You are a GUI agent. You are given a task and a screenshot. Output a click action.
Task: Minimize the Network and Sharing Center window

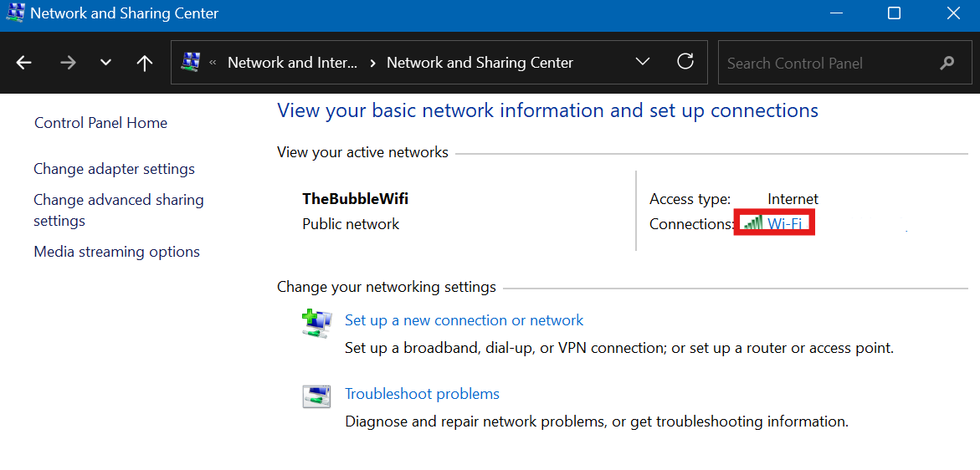coord(835,13)
